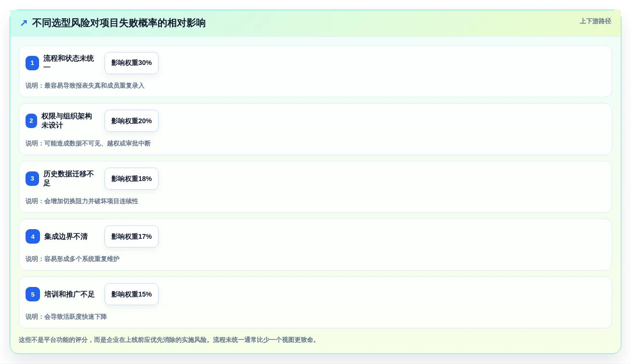The image size is (631, 364).
Task: Click the number 1 badge
Action: (x=32, y=63)
